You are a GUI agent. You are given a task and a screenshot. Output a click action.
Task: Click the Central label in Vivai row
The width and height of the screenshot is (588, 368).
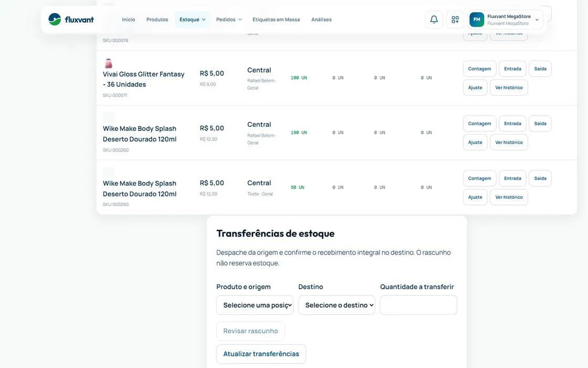coord(259,70)
